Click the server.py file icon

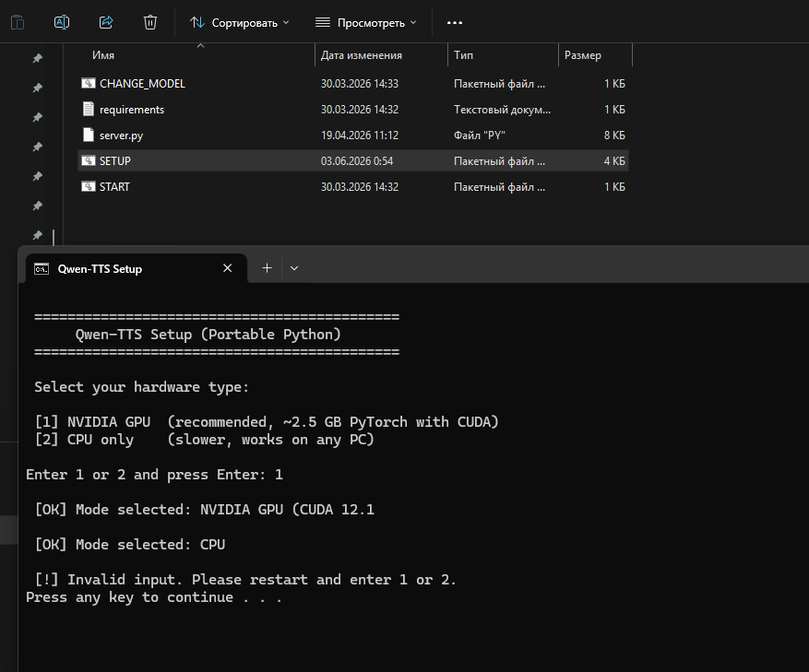tap(89, 135)
